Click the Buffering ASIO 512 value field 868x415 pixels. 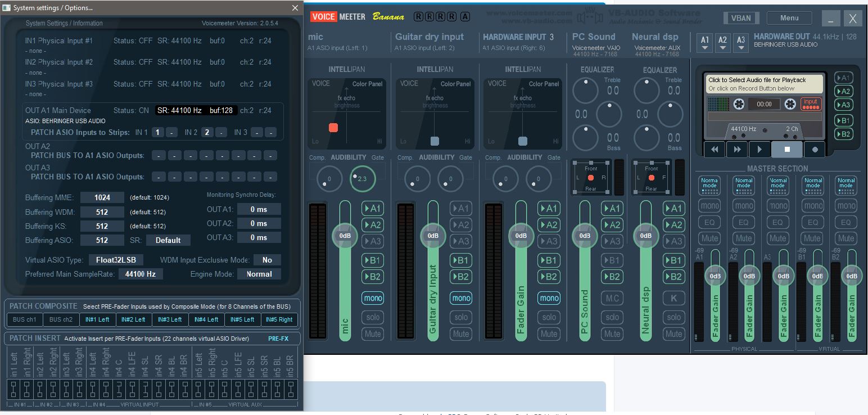point(102,240)
